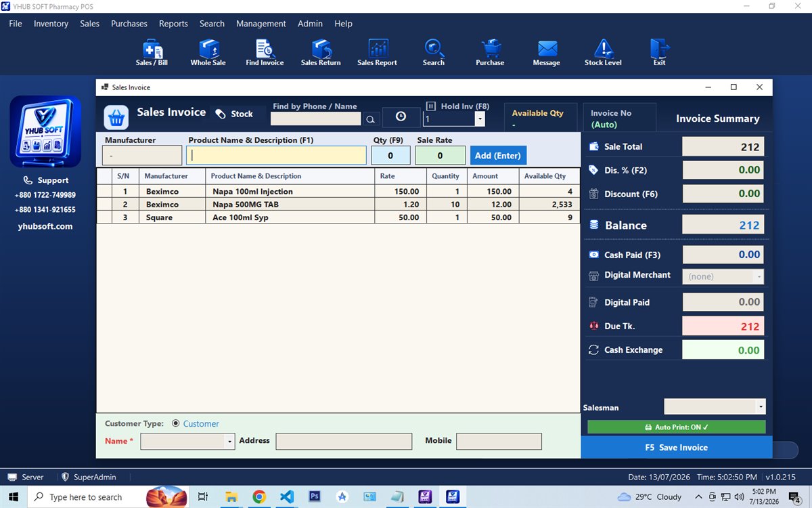This screenshot has width=812, height=508.
Task: Open the Inventory menu
Action: click(51, 24)
